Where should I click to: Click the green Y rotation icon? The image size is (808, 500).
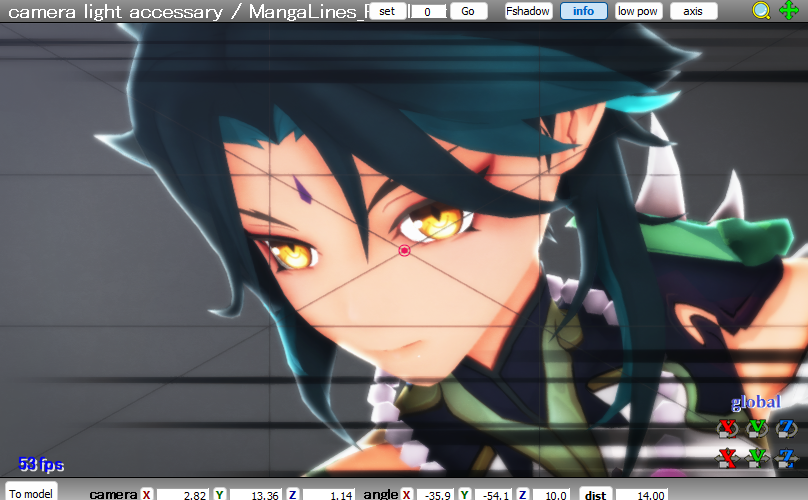[x=757, y=428]
